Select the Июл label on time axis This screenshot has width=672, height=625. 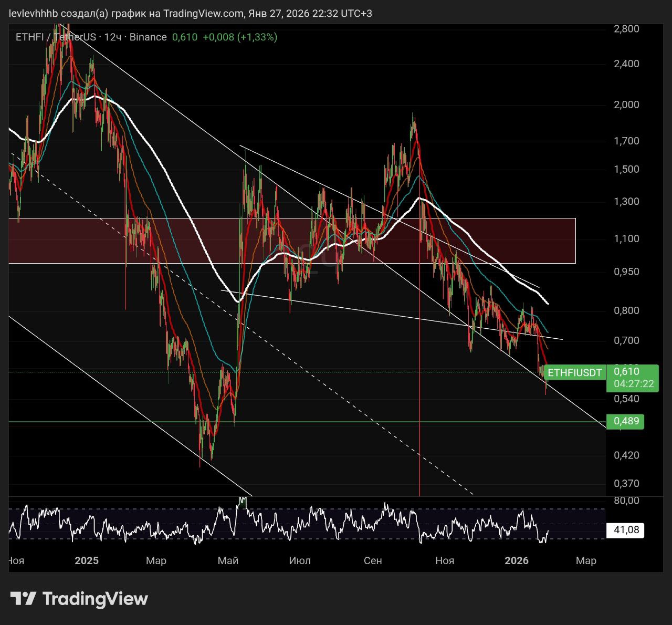[x=300, y=561]
